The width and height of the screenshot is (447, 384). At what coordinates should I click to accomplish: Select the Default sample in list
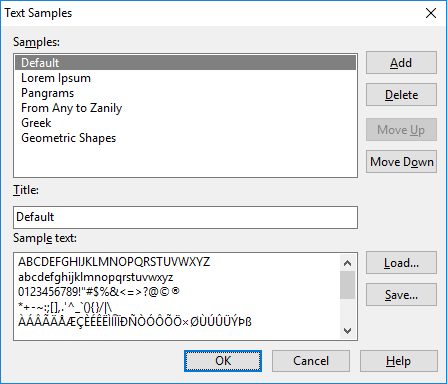click(x=185, y=63)
